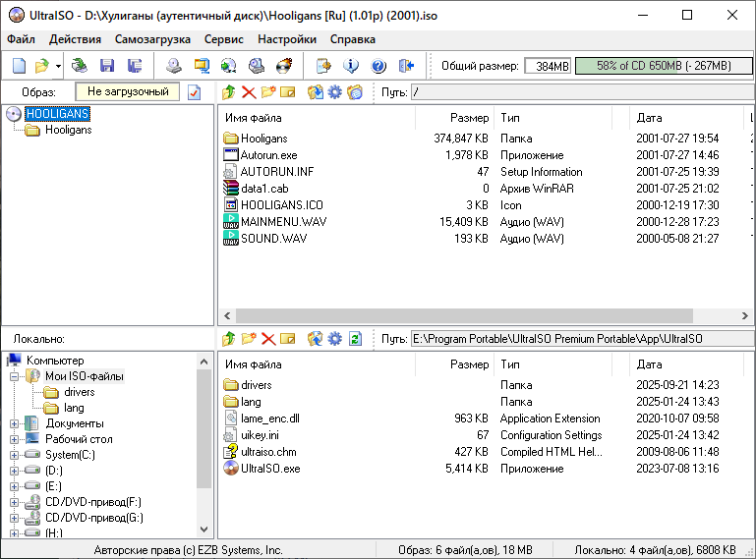The image size is (756, 559).
Task: Click the image path field showing /
Action: click(x=583, y=92)
